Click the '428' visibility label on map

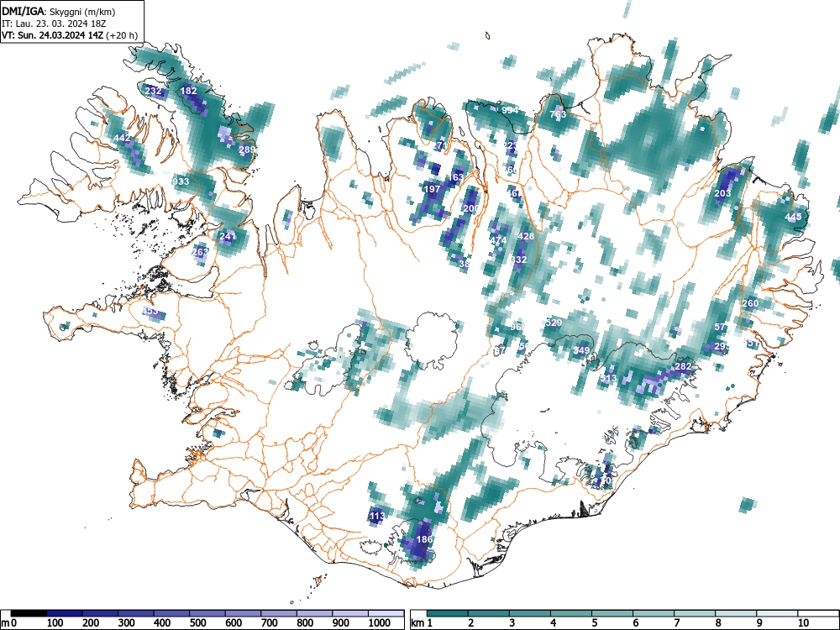[526, 236]
